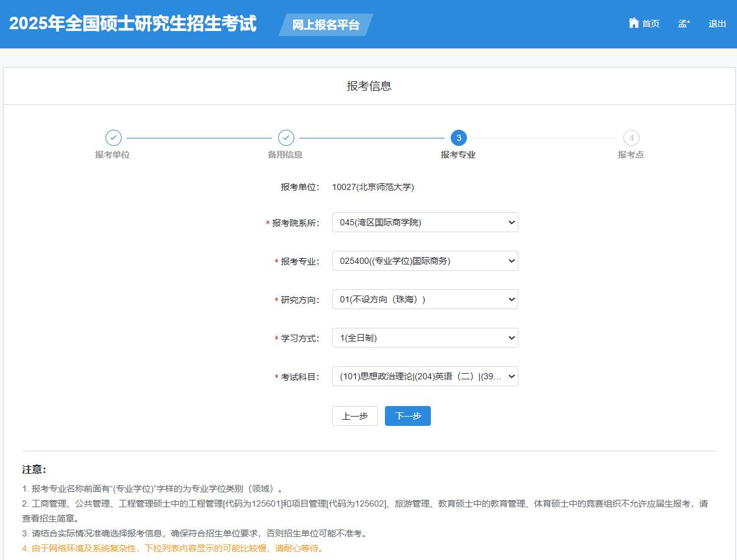Click the 上一步 button

tap(355, 415)
